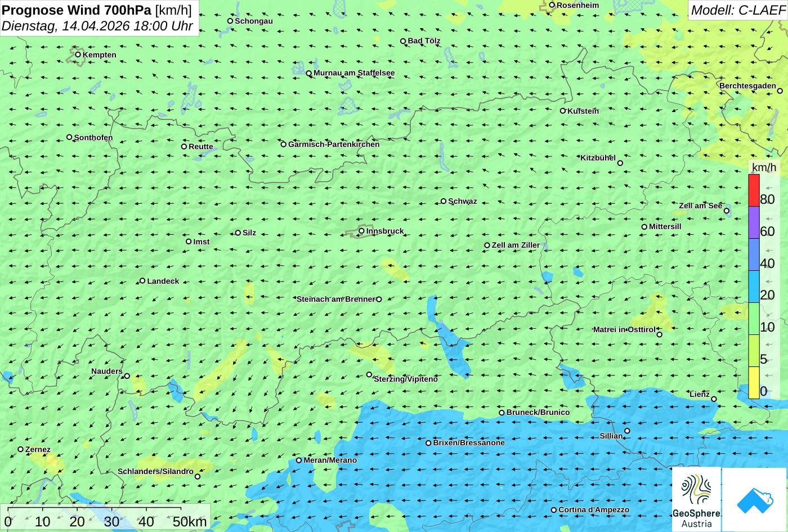Click the 'Bruneck/Brunico' label

[x=538, y=412]
